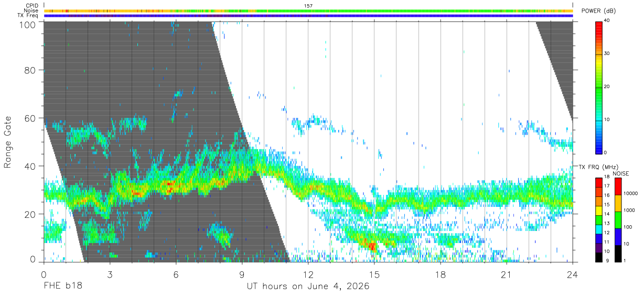
Task: Click the CPID value '157'
Action: pos(308,6)
